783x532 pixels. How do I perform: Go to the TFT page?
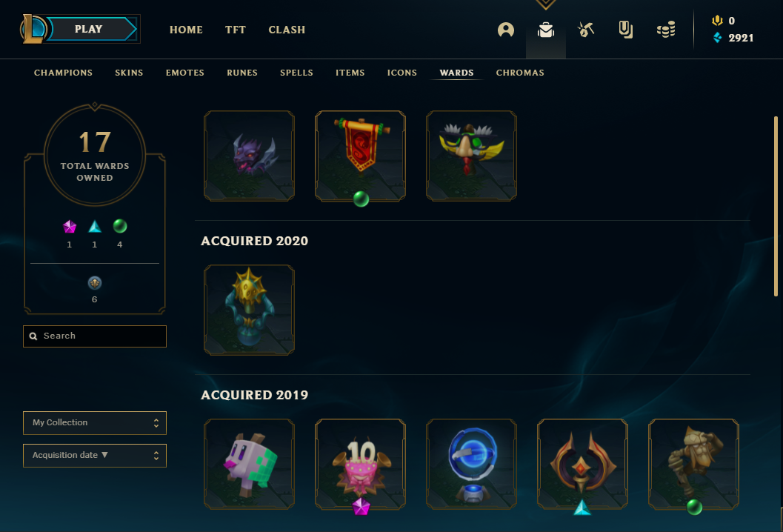(x=236, y=30)
